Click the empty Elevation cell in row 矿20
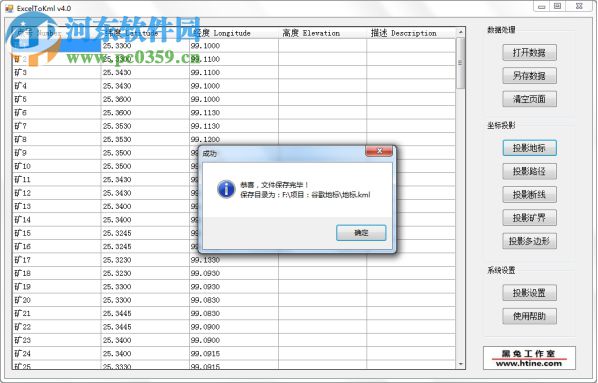 (322, 300)
